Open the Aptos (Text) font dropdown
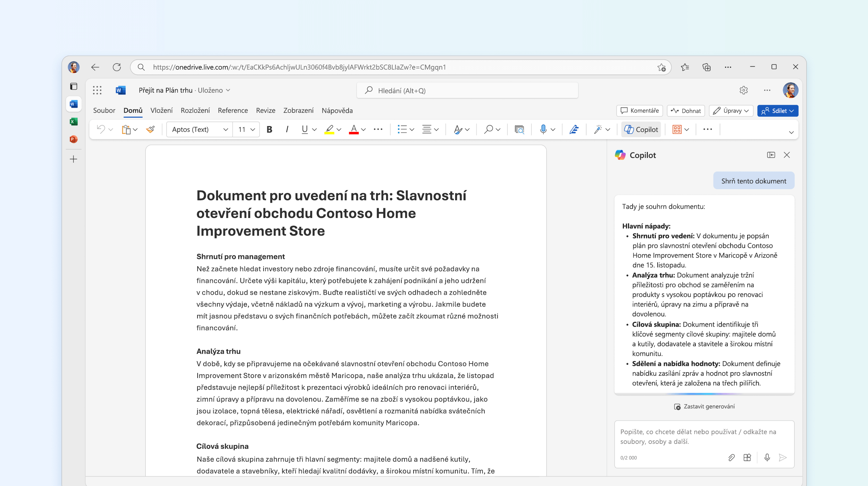Image resolution: width=868 pixels, height=486 pixels. (200, 129)
